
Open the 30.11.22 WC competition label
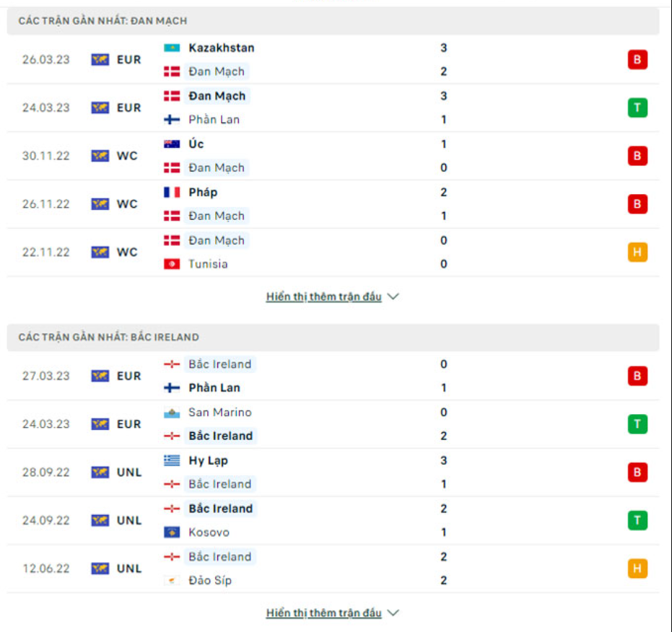126,156
